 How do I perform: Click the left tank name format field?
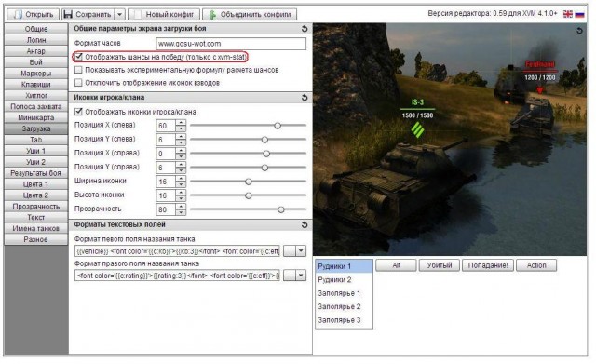[177, 251]
